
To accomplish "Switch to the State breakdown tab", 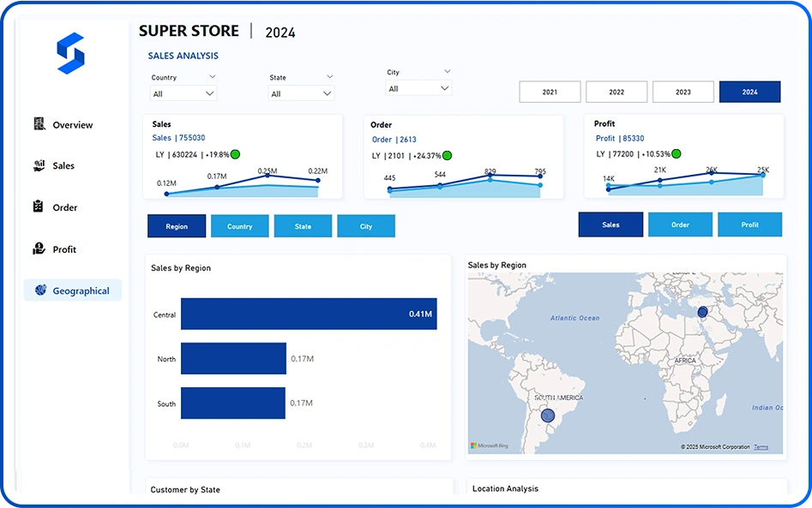I will pyautogui.click(x=303, y=226).
